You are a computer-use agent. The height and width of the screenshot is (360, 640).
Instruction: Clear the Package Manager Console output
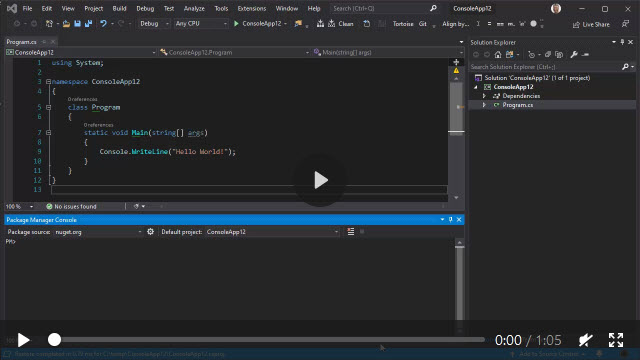coord(351,231)
